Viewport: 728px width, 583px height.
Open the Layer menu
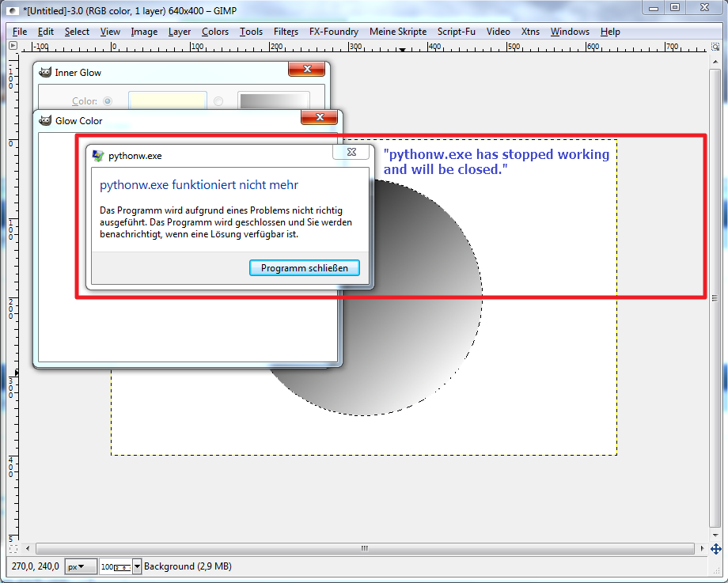(179, 32)
